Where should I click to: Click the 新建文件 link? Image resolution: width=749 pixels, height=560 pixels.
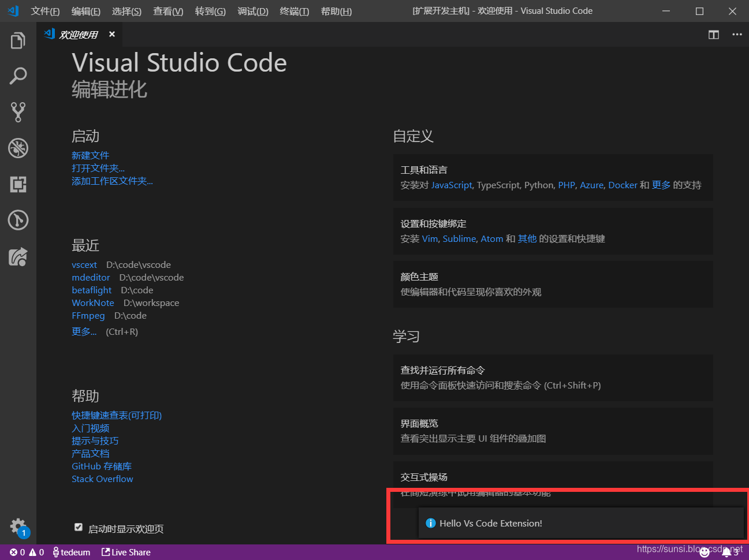coord(90,155)
